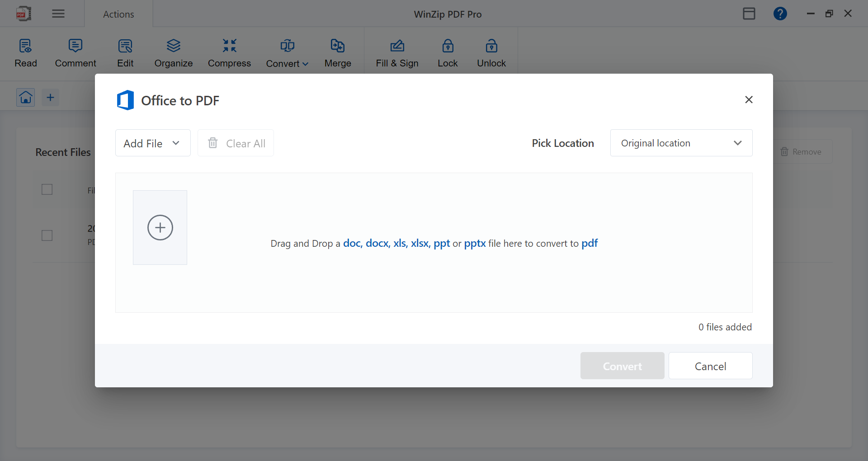Screen dimensions: 868x461
Task: Select the Unlock tool
Action: coord(491,52)
